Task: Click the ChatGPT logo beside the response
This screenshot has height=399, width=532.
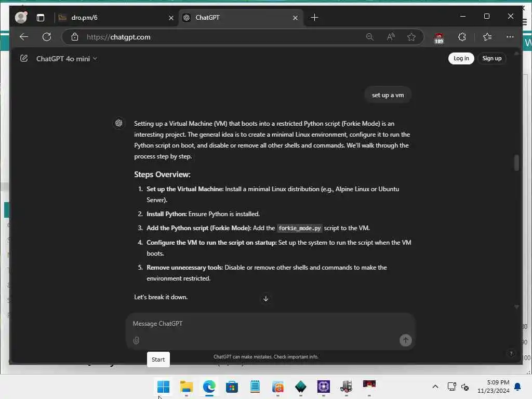Action: (119, 123)
